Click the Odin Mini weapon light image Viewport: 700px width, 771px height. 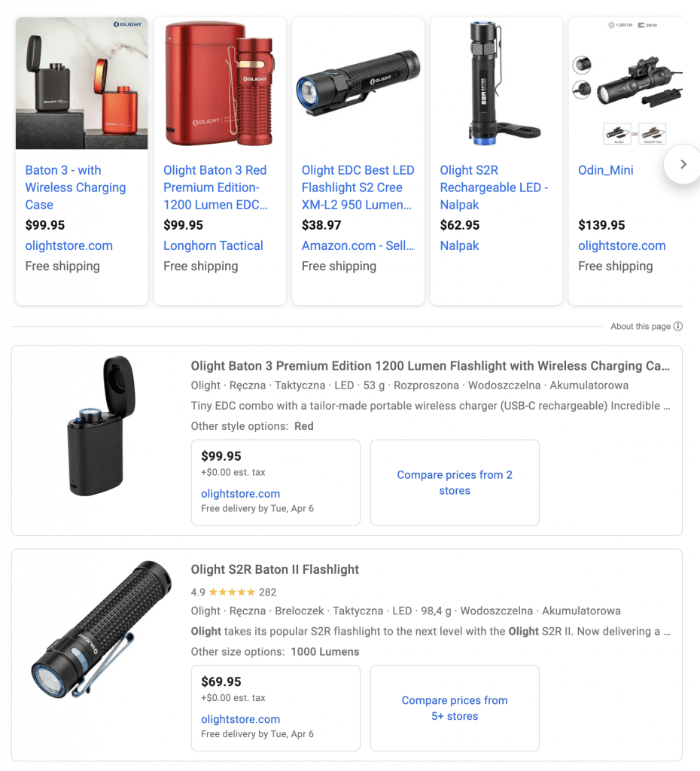(625, 83)
